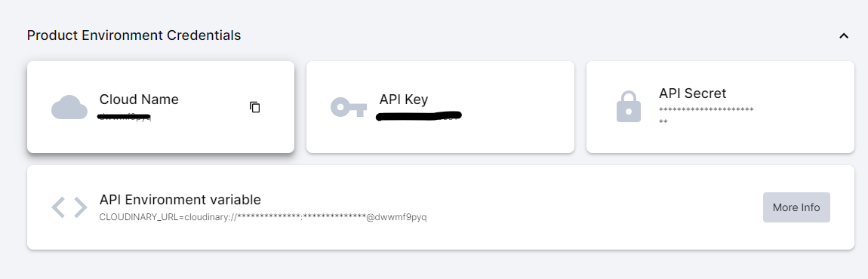Click the API Secret label text
Viewport: 868px width, 279px height.
tap(693, 93)
